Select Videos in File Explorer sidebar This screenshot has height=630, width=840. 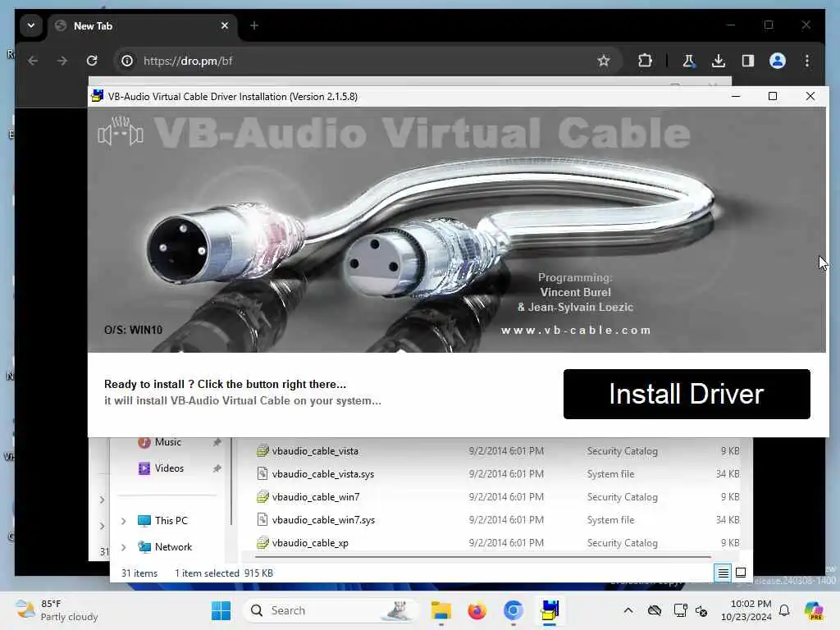coord(169,468)
